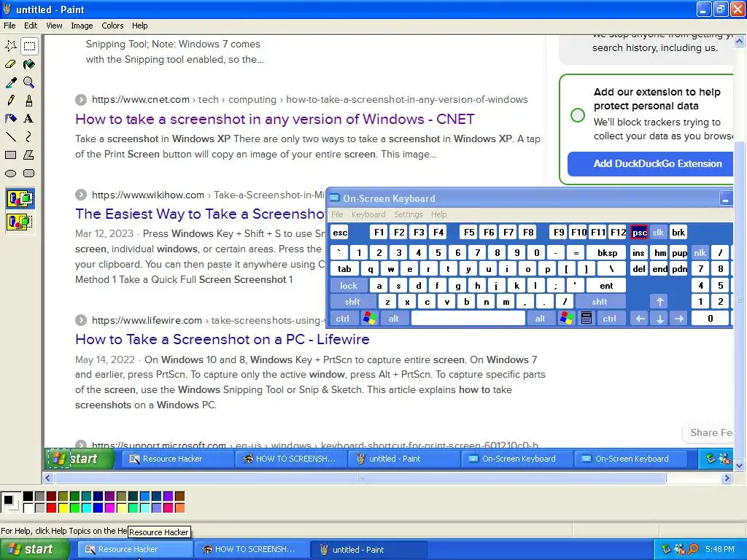This screenshot has width=747, height=560.
Task: Open Paint's File menu
Action: [x=9, y=26]
